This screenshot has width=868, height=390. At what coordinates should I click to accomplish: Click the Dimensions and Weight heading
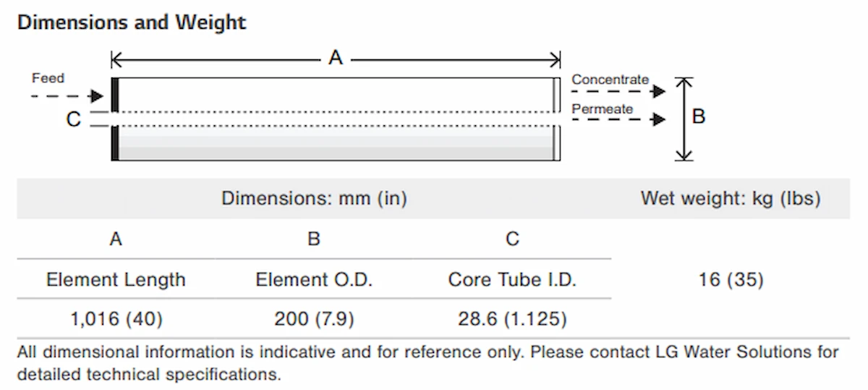[132, 22]
